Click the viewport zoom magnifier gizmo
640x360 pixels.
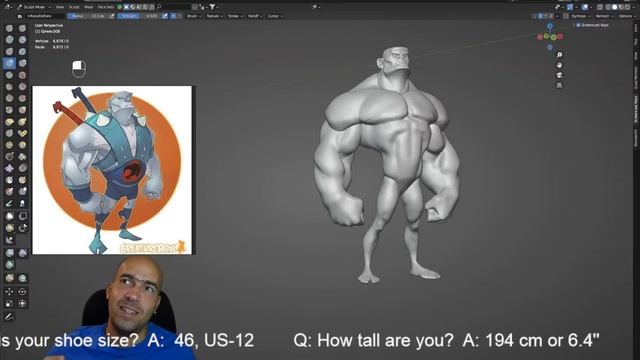(x=559, y=55)
